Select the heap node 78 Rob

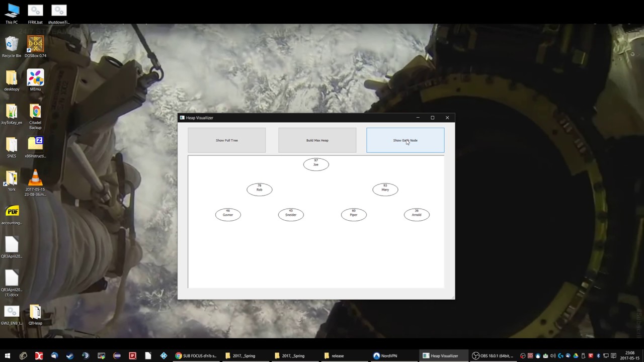260,190
